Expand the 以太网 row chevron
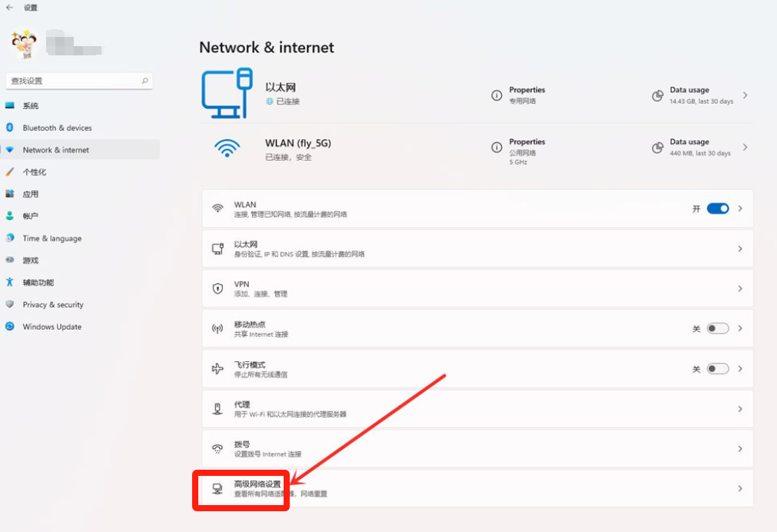Image resolution: width=777 pixels, height=532 pixels. tap(740, 248)
